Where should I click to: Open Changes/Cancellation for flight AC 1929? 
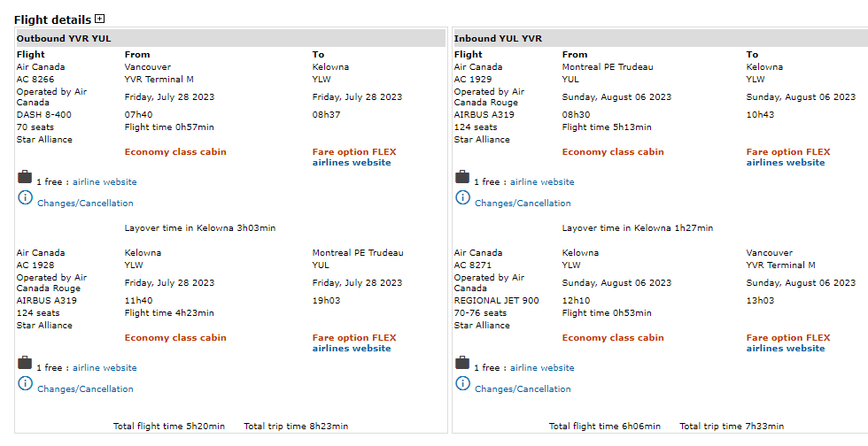[523, 204]
